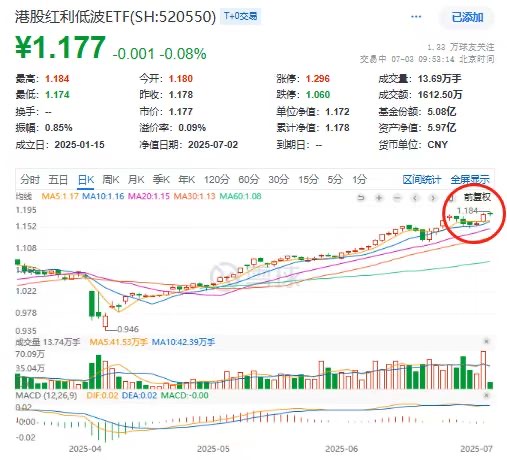Click the 最高 value 1.184
Viewport: 507px width, 460px height.
coord(57,79)
